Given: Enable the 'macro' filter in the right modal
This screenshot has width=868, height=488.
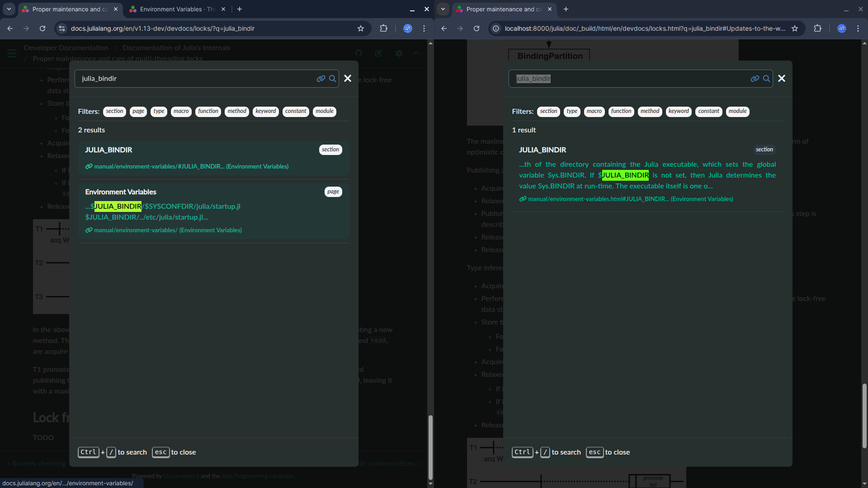Looking at the screenshot, I should [594, 111].
